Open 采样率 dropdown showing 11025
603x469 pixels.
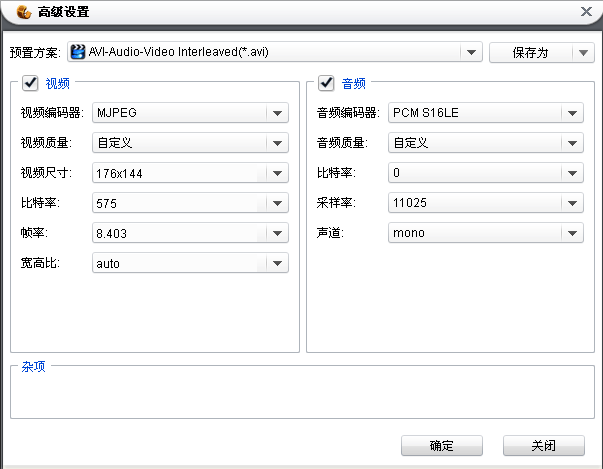tap(486, 203)
